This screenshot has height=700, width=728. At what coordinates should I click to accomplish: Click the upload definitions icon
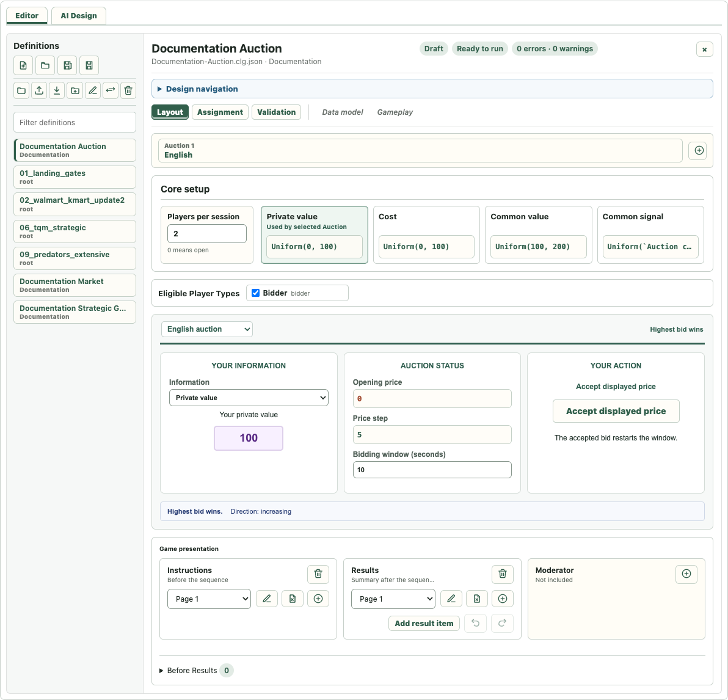coord(39,90)
